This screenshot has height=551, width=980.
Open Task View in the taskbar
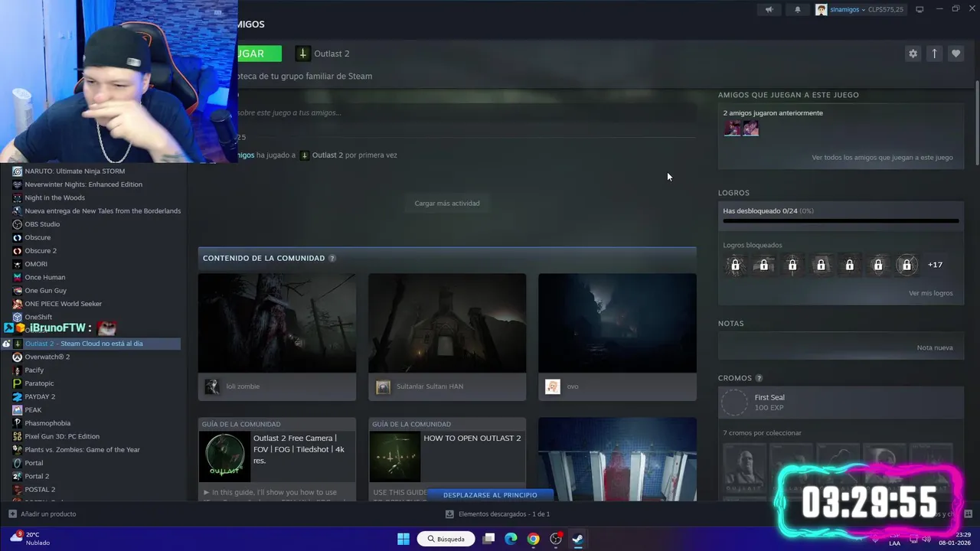click(x=488, y=539)
